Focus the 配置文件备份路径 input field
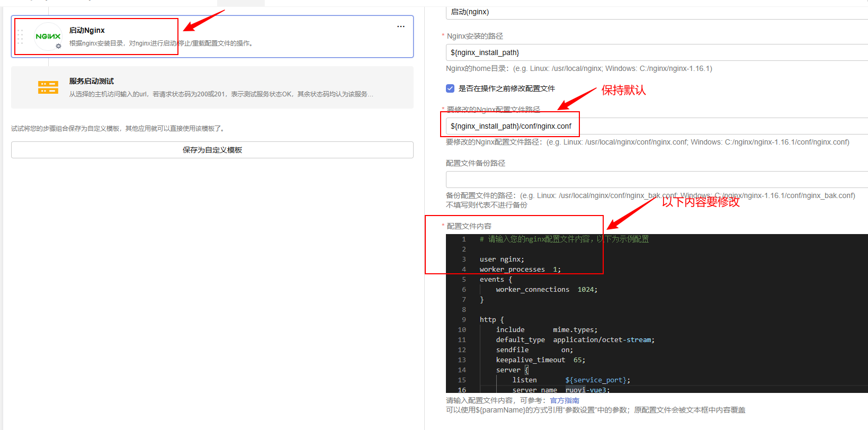Image resolution: width=868 pixels, height=430 pixels. 657,180
